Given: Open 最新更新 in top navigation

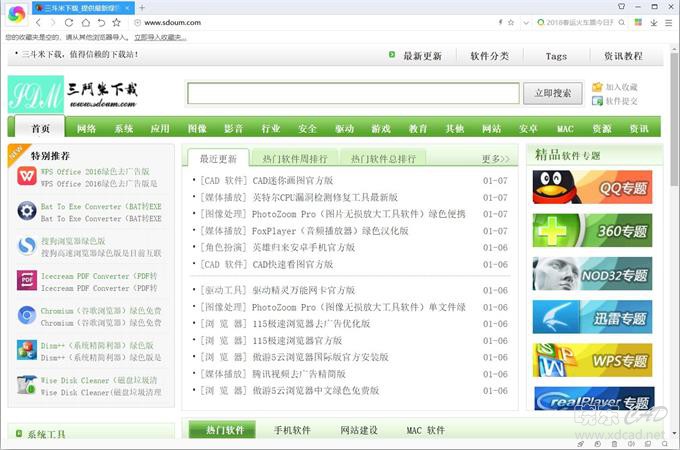Looking at the screenshot, I should tap(422, 56).
